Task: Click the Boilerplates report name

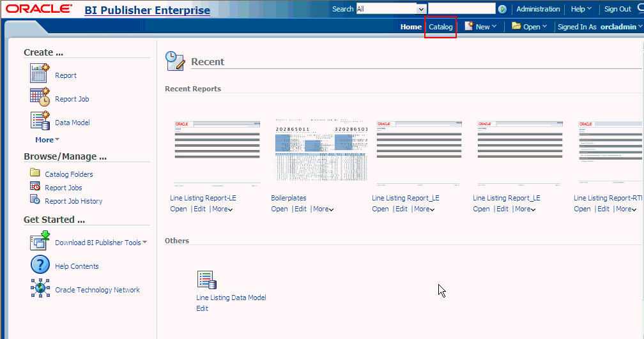Action: click(x=289, y=198)
